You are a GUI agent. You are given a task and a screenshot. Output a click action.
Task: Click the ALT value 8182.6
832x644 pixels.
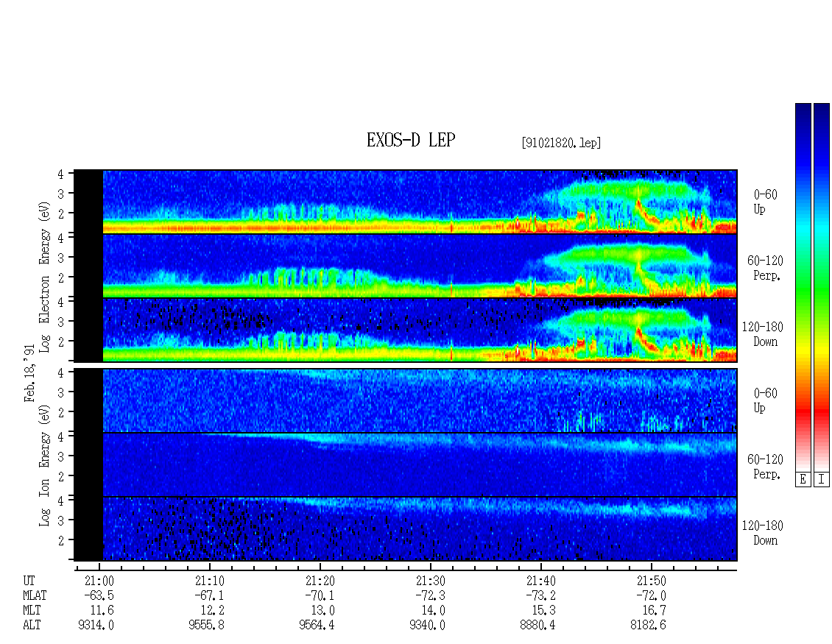648,626
